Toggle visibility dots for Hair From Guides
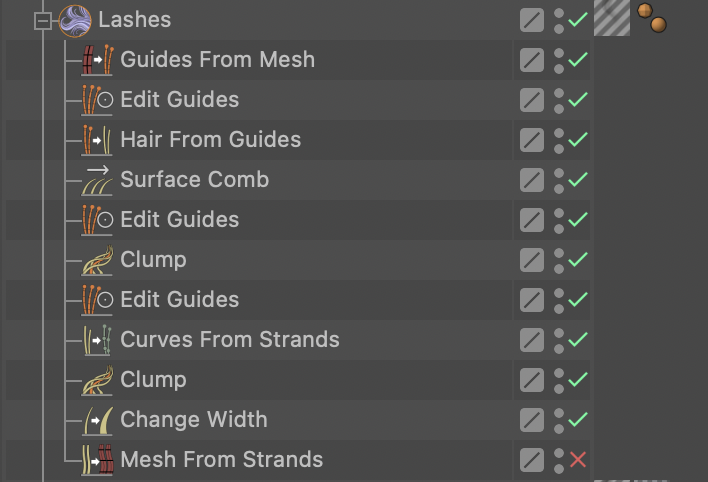 tap(559, 140)
